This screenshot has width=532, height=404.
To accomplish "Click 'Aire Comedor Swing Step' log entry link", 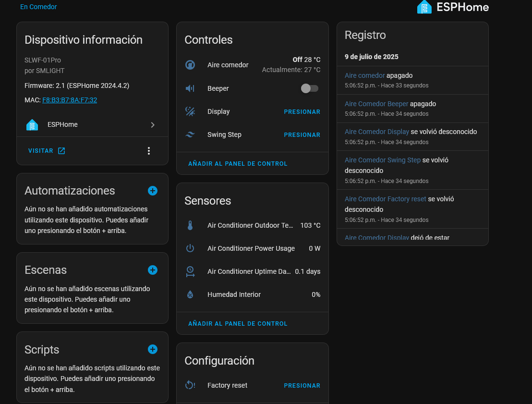I will point(383,160).
